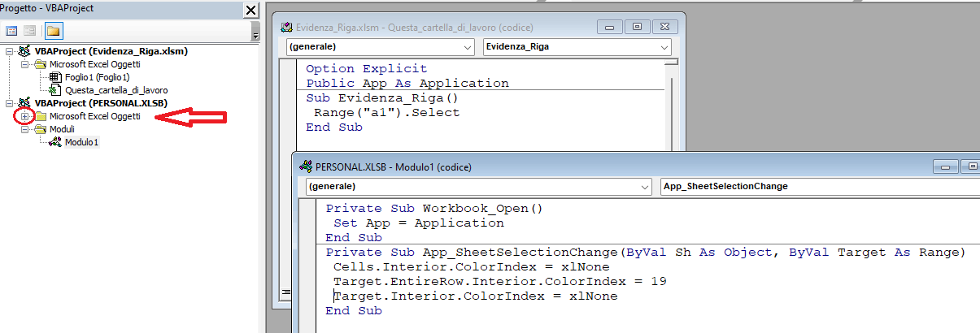This screenshot has width=980, height=333.
Task: Open (generale) object dropdown in Evidenza_Riga window
Action: coord(467,47)
